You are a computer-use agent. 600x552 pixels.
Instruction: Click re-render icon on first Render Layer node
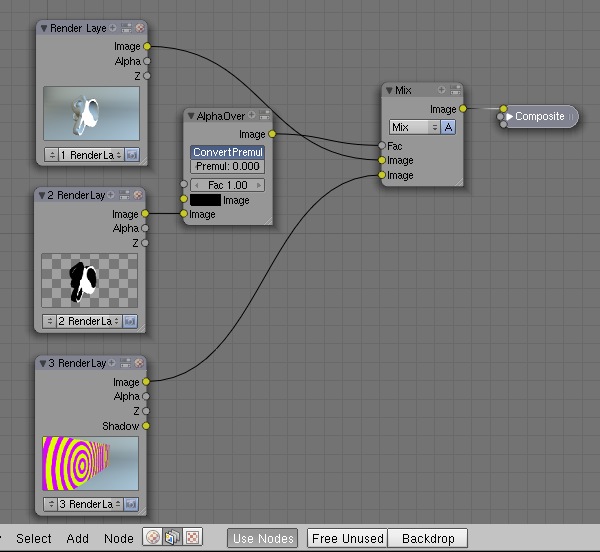(x=132, y=155)
